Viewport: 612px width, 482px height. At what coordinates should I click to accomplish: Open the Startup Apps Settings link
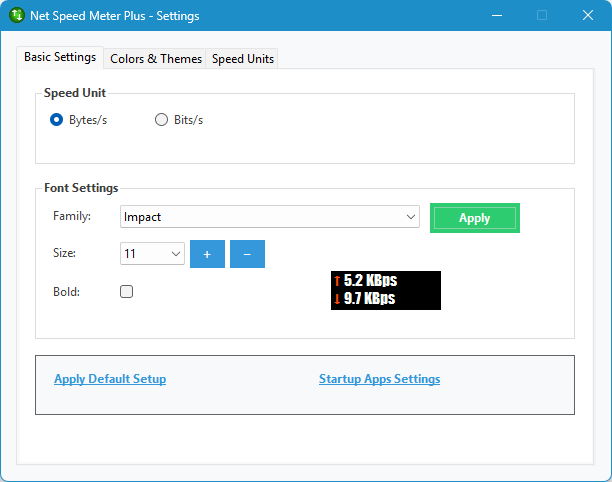click(379, 379)
